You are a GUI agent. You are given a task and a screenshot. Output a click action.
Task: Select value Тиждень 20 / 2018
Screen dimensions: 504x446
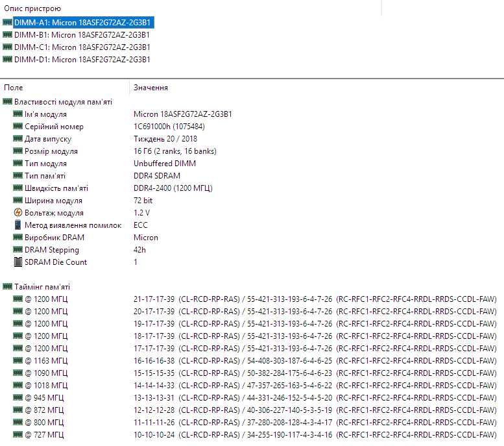165,139
